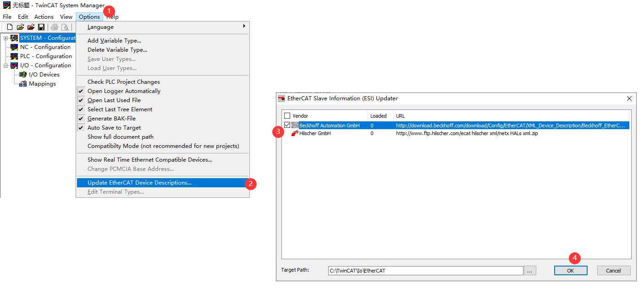
Task: Click the ESI Updater dialog title icon
Action: pos(281,98)
